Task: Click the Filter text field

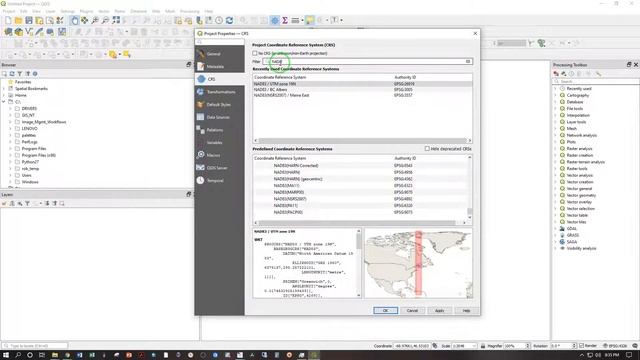Action: pyautogui.click(x=368, y=62)
